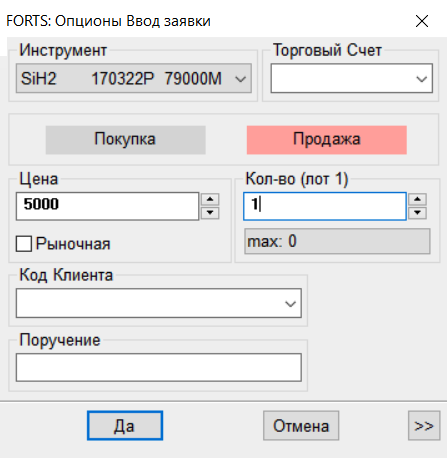The width and height of the screenshot is (447, 458).
Task: Increment Кол-во quantity using up spinner
Action: tap(418, 199)
